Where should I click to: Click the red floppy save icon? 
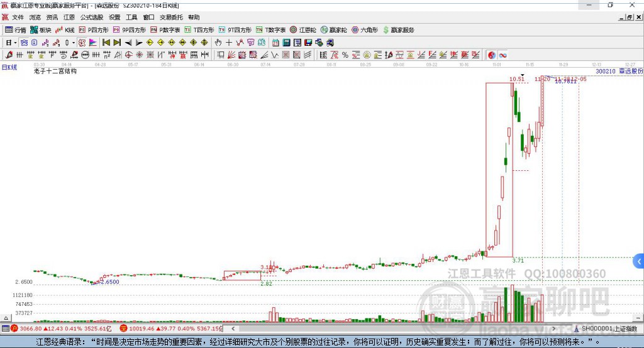308,43
